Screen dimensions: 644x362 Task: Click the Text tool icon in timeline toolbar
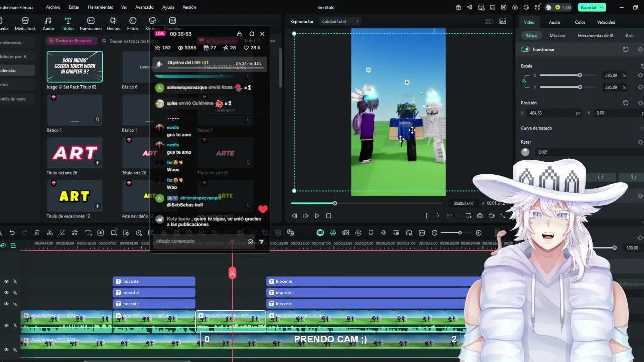tap(88, 233)
